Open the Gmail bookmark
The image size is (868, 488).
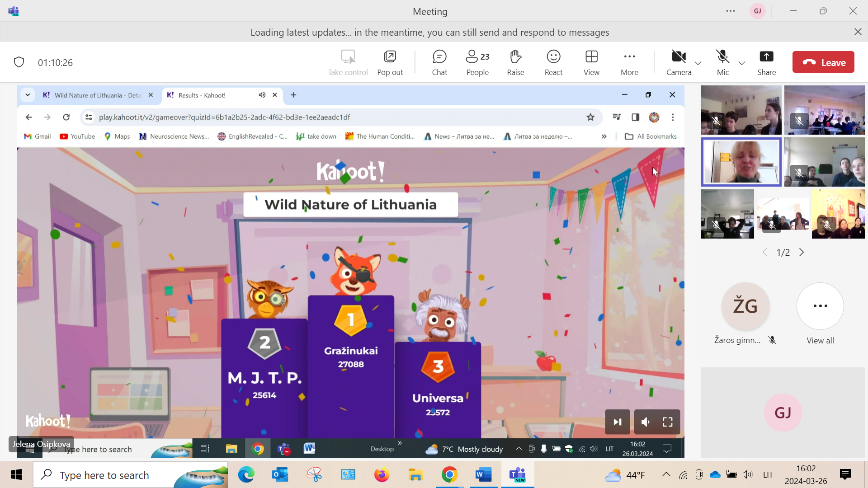[x=38, y=136]
